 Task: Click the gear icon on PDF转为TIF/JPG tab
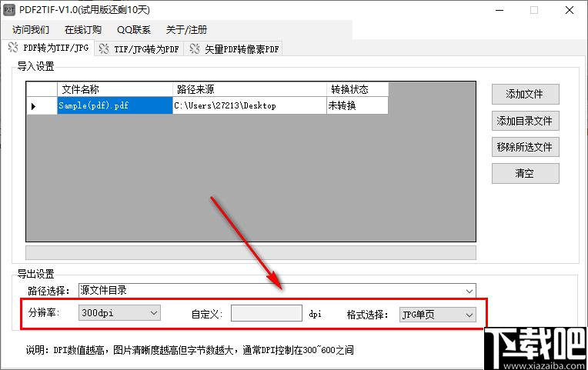click(x=13, y=48)
